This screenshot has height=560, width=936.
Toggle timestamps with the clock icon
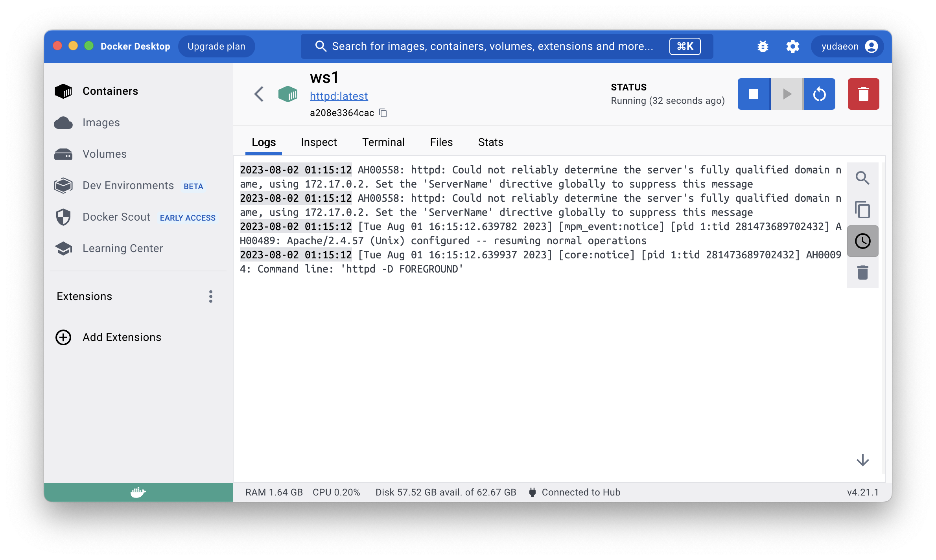(862, 241)
